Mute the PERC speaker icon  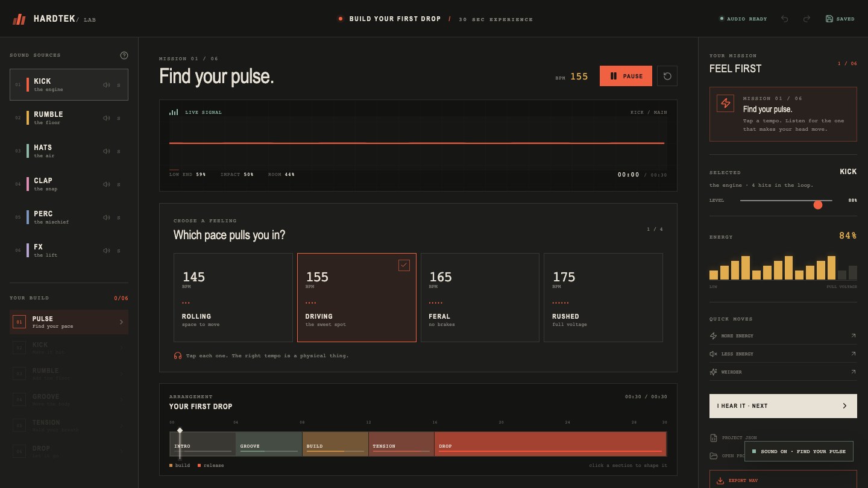coord(107,217)
